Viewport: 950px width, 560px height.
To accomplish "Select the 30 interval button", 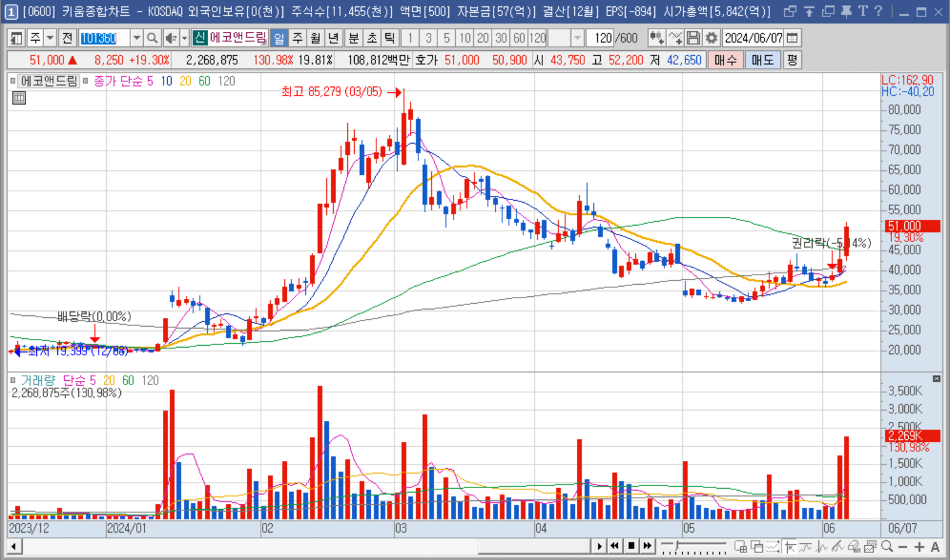I will click(x=501, y=38).
